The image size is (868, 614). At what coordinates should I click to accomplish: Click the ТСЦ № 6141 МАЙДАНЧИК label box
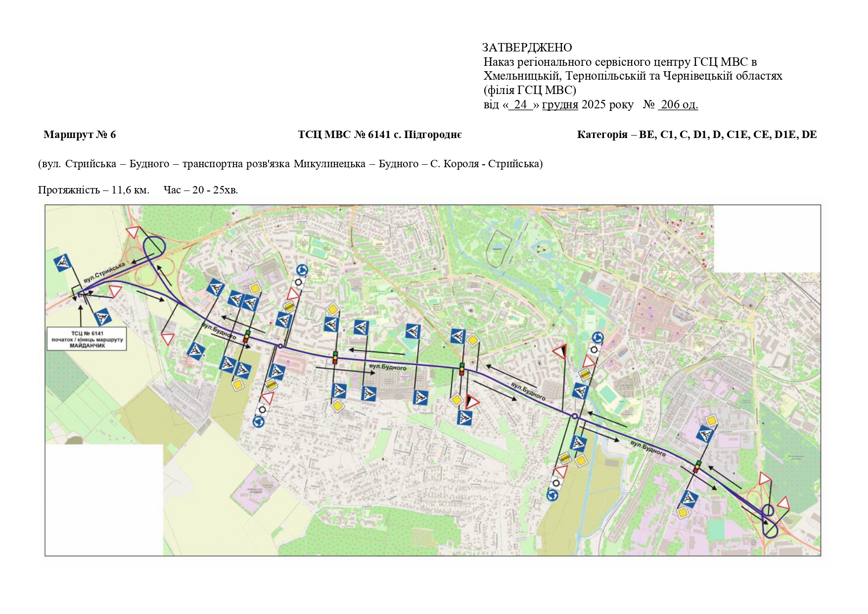[87, 339]
